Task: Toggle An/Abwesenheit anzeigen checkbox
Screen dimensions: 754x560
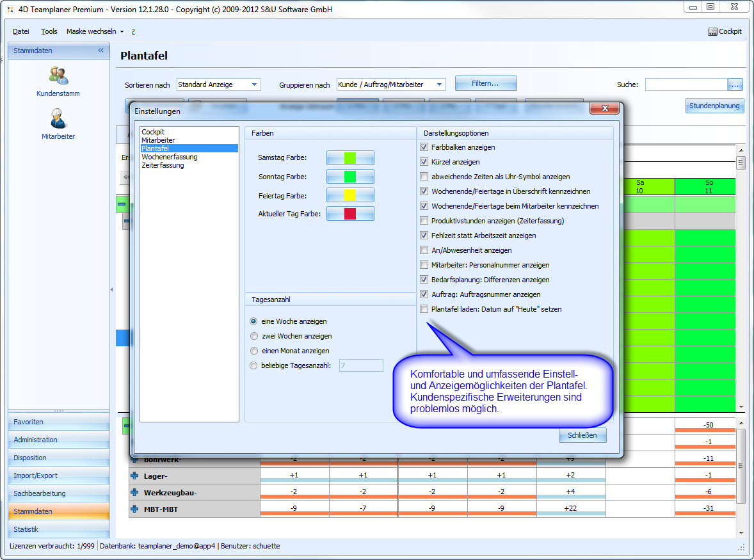Action: point(424,250)
